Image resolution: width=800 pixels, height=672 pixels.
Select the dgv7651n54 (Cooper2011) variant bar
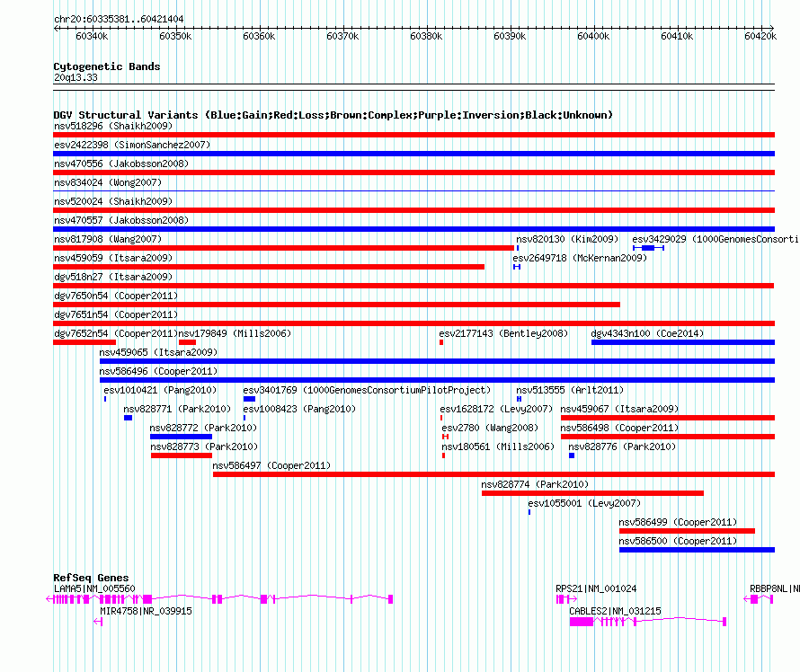coord(413,323)
